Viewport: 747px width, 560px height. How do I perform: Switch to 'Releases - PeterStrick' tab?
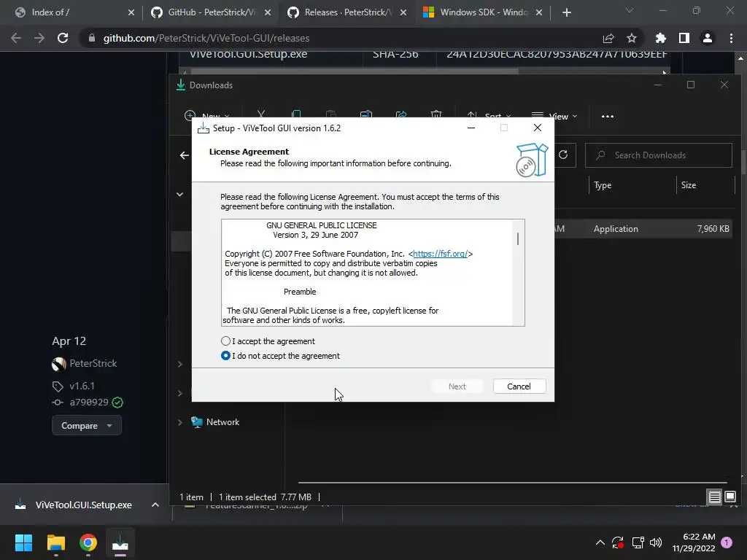pos(345,12)
